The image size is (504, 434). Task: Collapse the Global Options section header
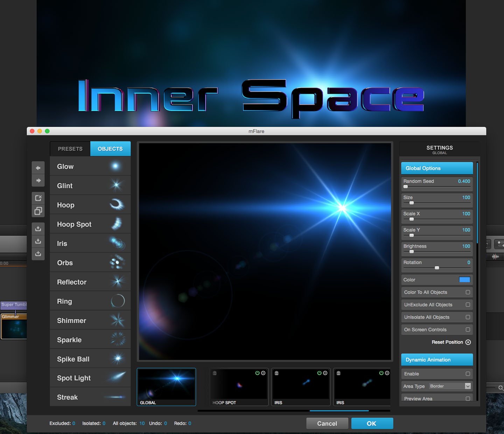tap(437, 168)
